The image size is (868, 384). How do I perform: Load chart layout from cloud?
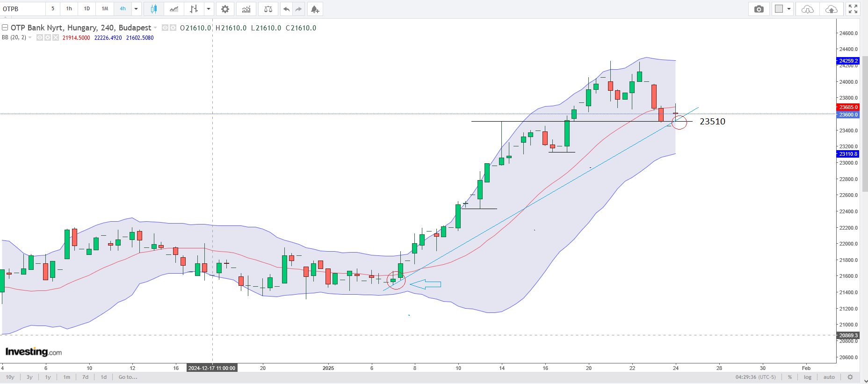tap(808, 9)
